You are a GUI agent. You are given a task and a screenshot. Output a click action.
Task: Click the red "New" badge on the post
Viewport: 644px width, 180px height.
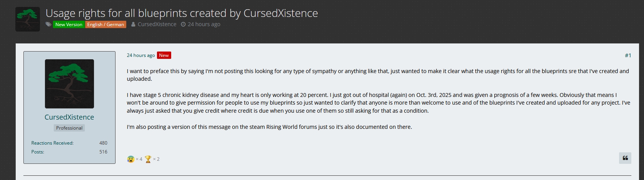[164, 55]
